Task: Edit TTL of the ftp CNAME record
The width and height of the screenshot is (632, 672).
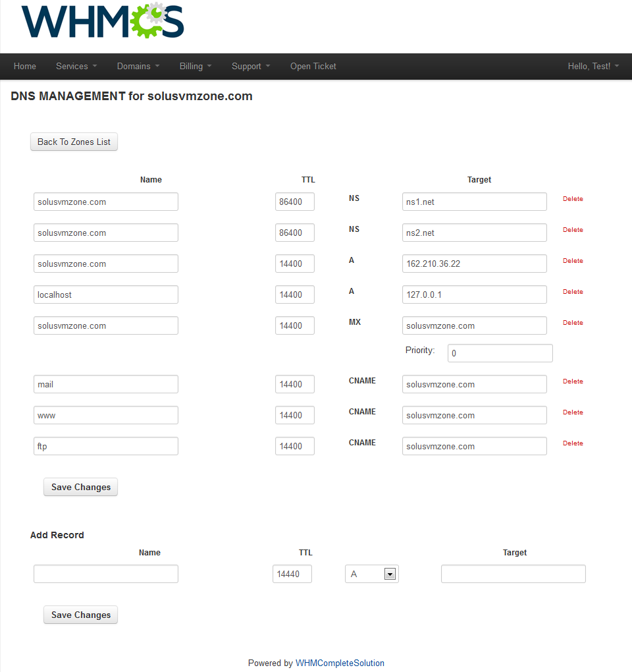Action: [294, 446]
